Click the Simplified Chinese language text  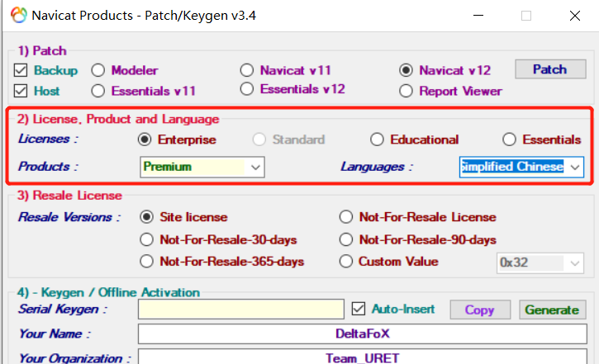[x=512, y=167]
